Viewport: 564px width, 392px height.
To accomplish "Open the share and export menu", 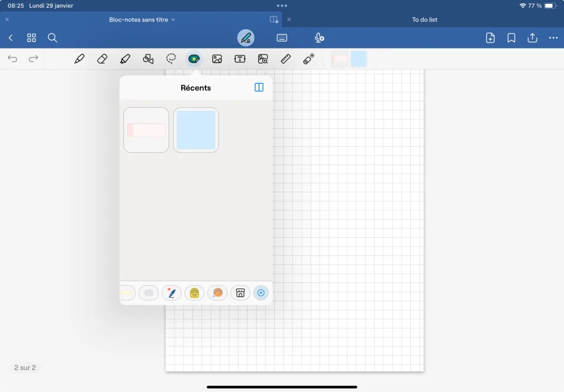I will (533, 38).
